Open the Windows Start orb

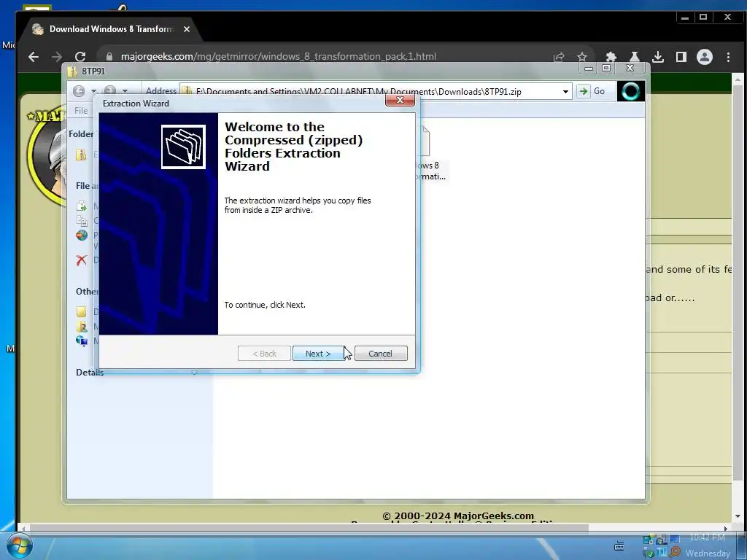point(19,546)
